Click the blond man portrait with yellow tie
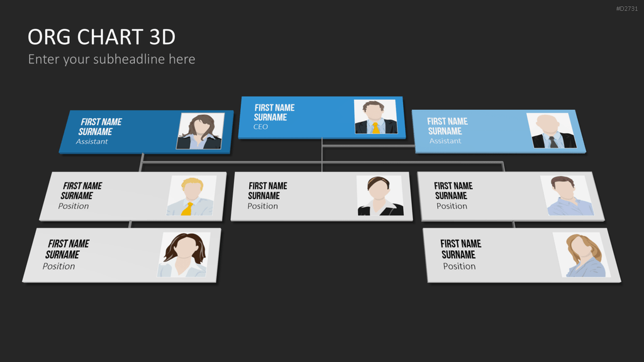This screenshot has height=362, width=644. pyautogui.click(x=191, y=196)
